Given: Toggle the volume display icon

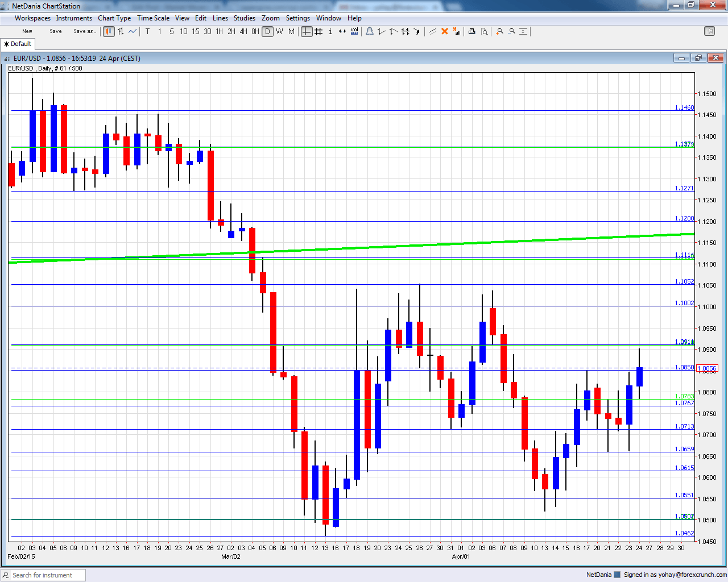Looking at the screenshot, I should point(354,31).
